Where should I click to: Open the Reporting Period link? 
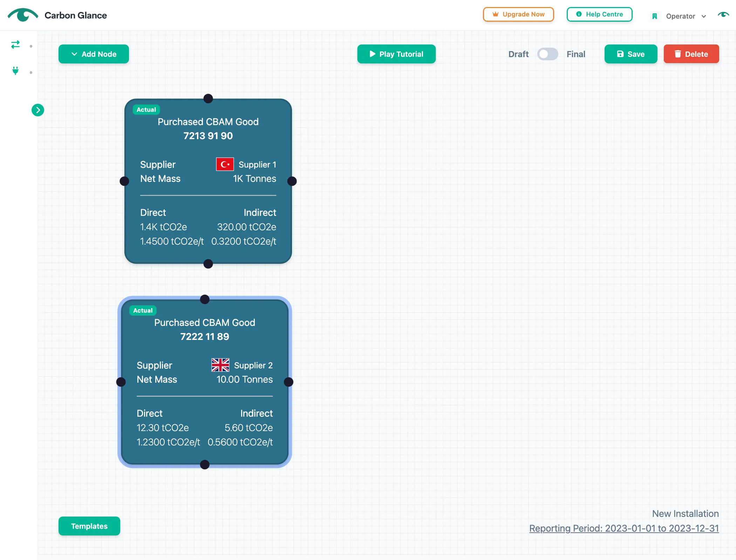tap(624, 528)
